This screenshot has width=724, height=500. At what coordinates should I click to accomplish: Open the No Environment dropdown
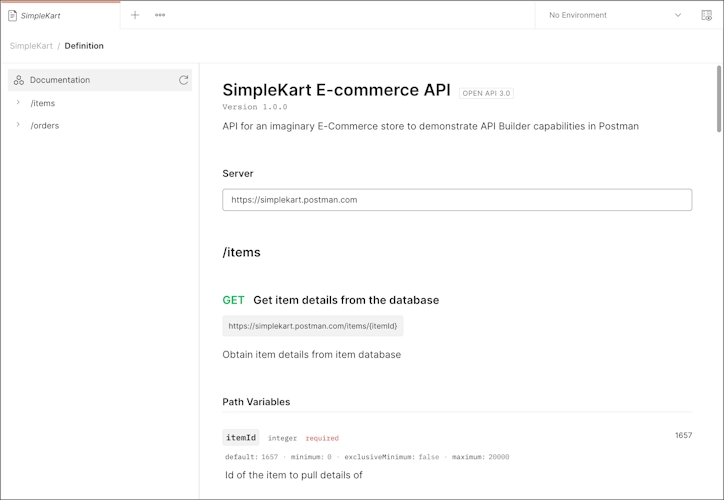615,15
